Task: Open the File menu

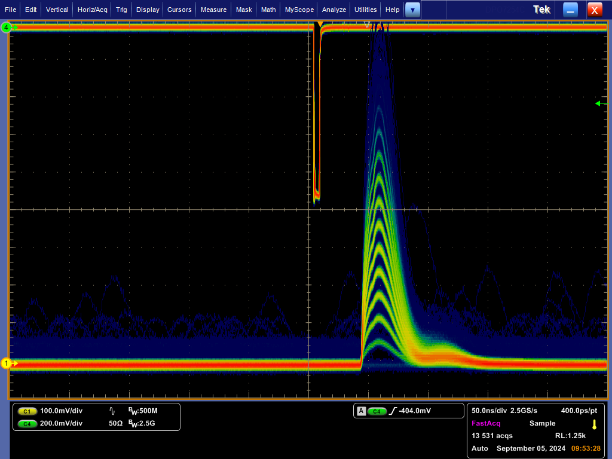Action: coord(11,9)
